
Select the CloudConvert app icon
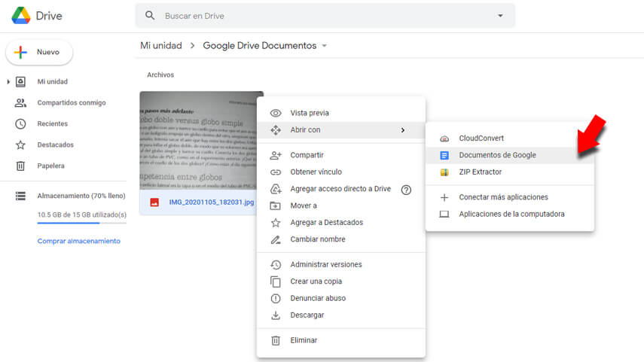point(444,138)
